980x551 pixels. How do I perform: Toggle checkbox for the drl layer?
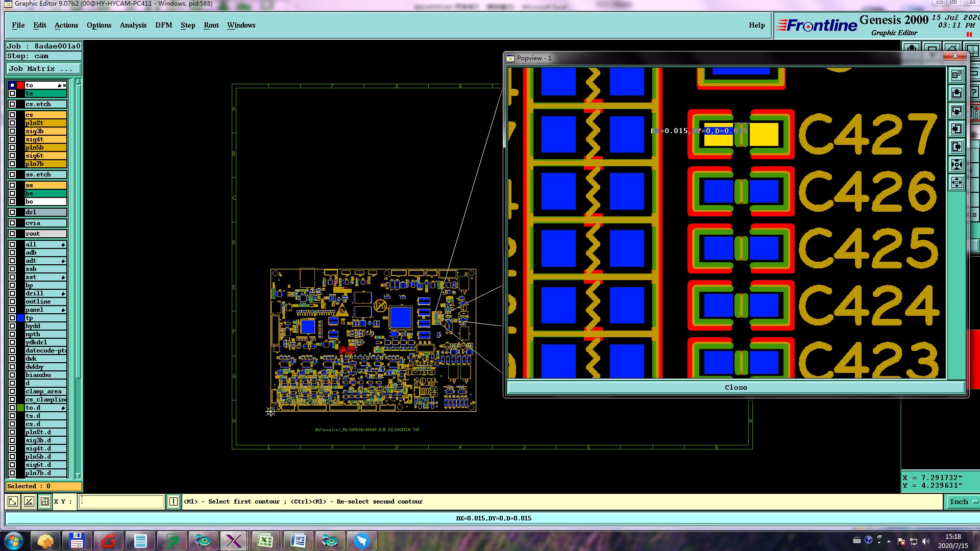tap(12, 212)
